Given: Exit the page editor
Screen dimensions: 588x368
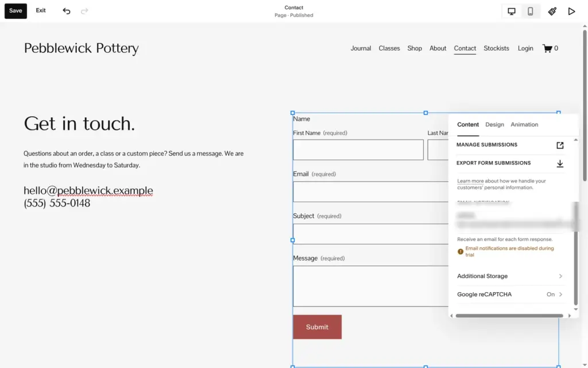Looking at the screenshot, I should [x=41, y=10].
